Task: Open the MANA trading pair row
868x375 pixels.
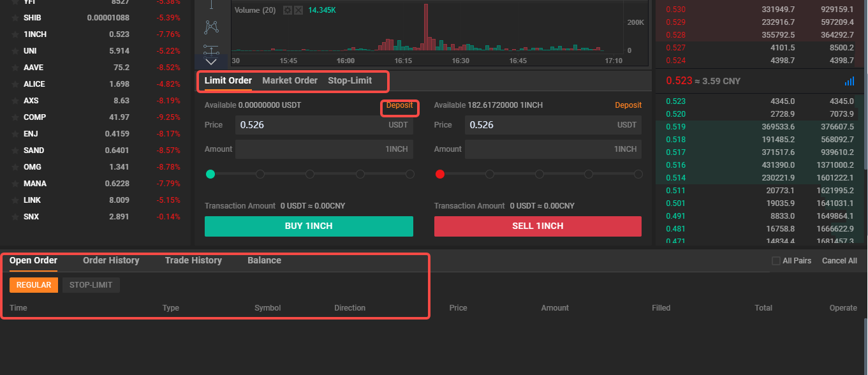Action: [x=96, y=184]
